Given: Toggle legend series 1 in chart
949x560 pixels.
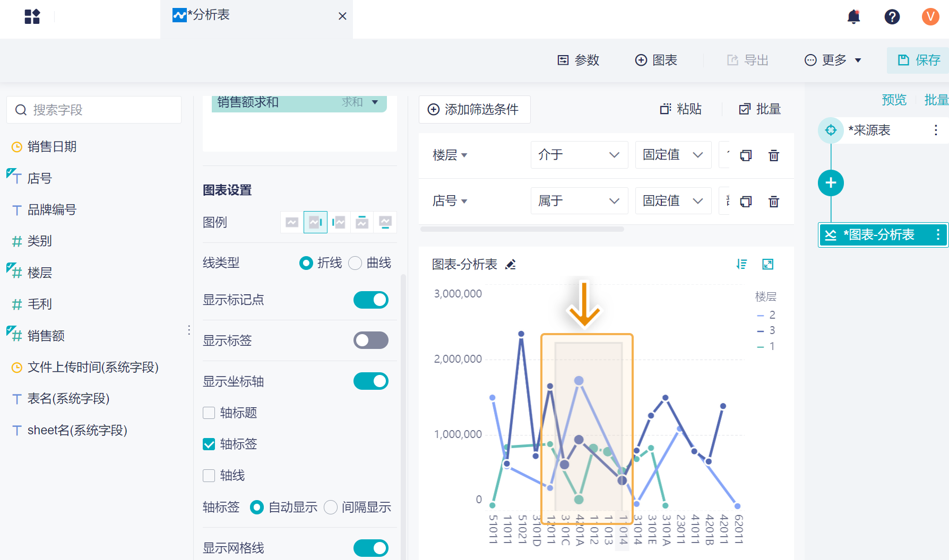Looking at the screenshot, I should (766, 346).
